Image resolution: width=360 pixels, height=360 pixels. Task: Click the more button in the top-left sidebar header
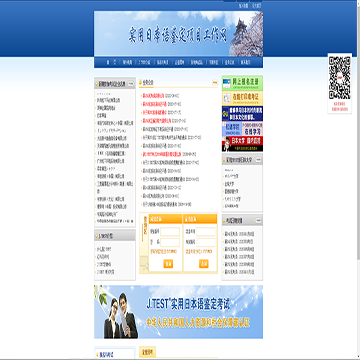tap(131, 84)
